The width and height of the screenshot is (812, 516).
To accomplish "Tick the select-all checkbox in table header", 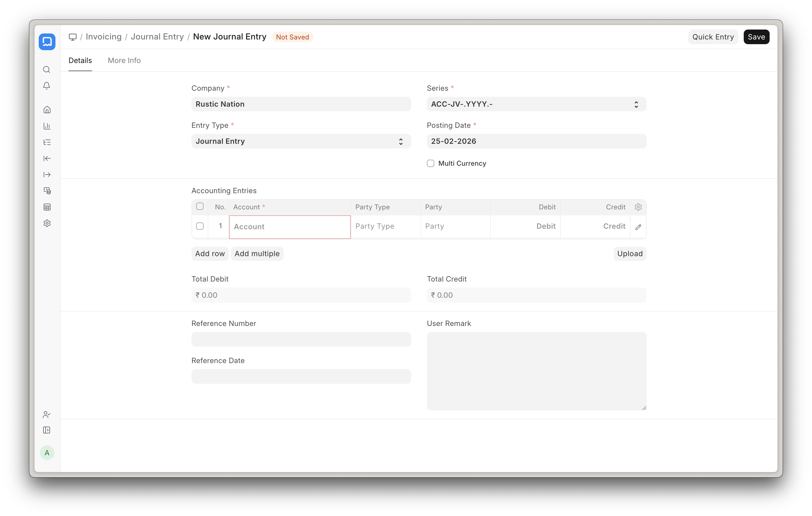I will [200, 206].
